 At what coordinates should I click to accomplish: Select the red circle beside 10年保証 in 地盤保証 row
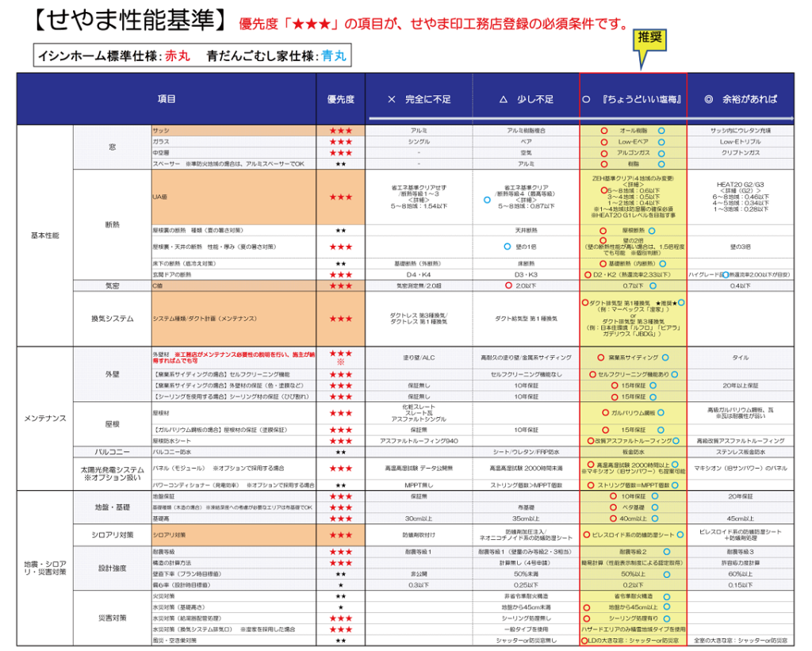[x=613, y=496]
